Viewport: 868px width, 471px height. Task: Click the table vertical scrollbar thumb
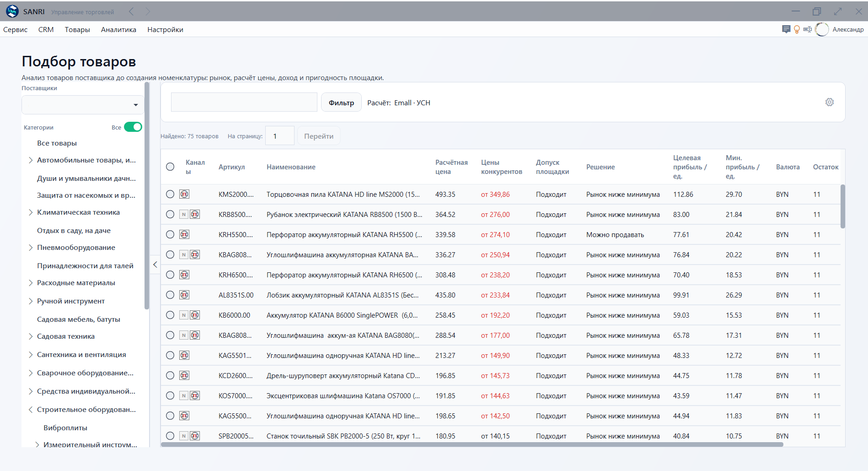click(843, 206)
